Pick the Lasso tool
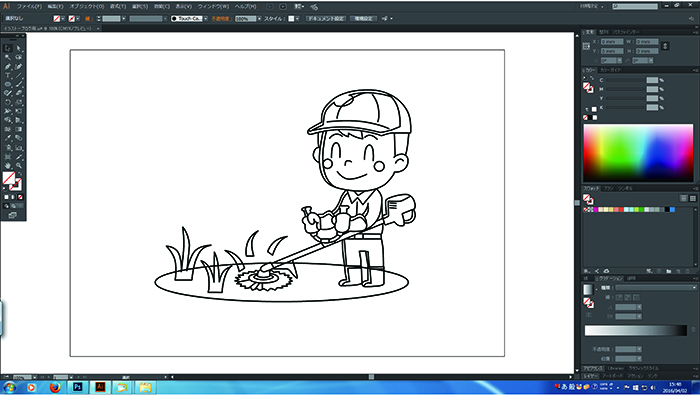This screenshot has height=395, width=700. tap(19, 58)
